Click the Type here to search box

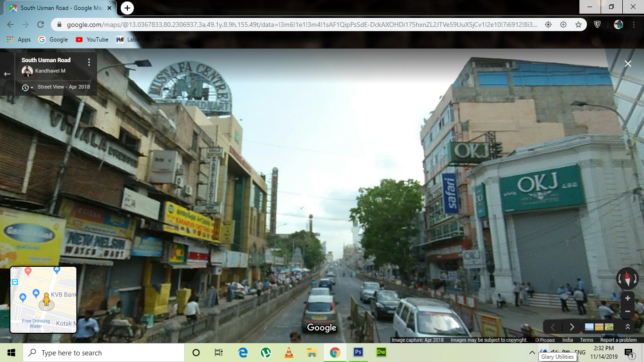tap(104, 353)
